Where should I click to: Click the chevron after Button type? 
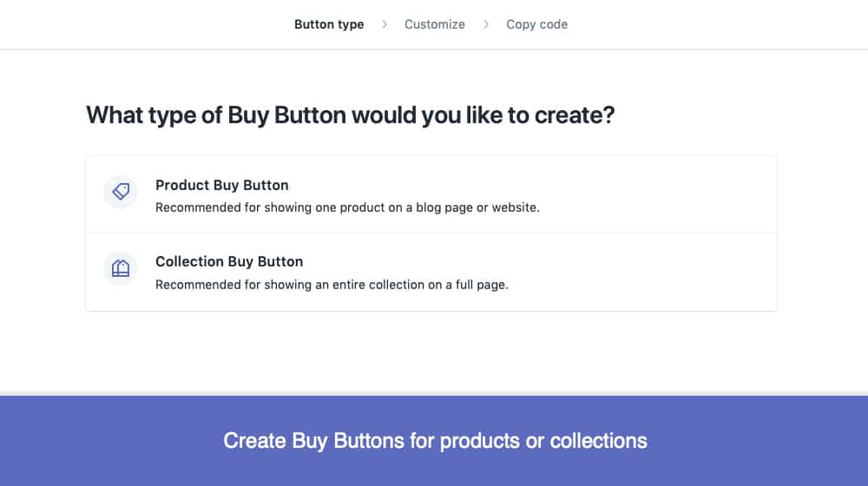pos(385,24)
